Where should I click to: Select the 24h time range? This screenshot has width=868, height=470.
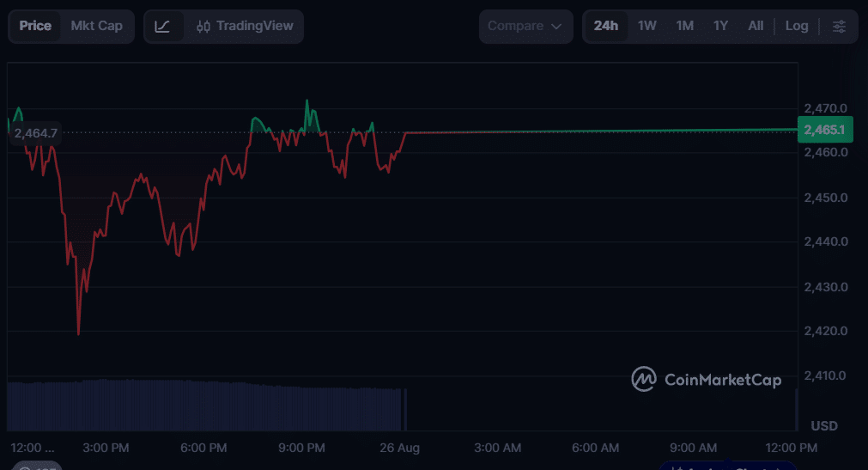(x=605, y=26)
